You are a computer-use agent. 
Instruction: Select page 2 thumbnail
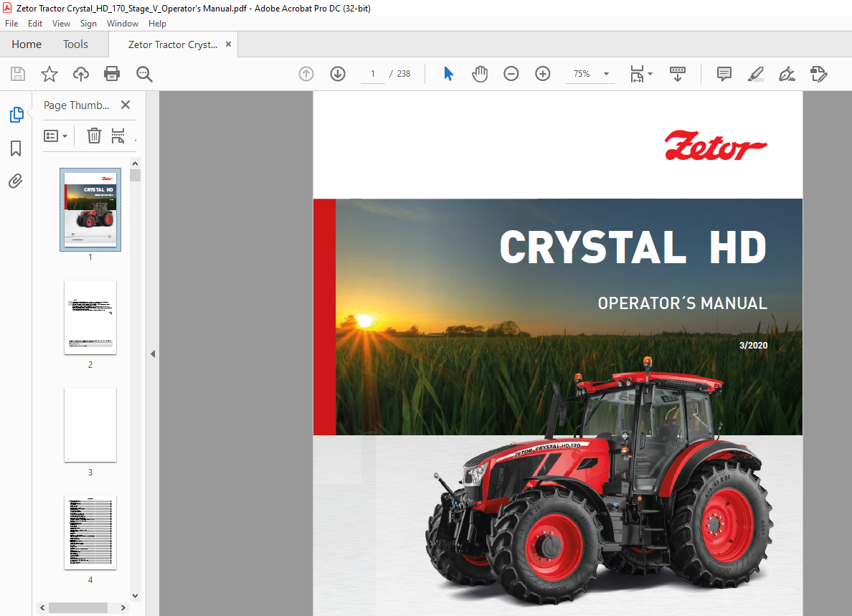point(90,317)
